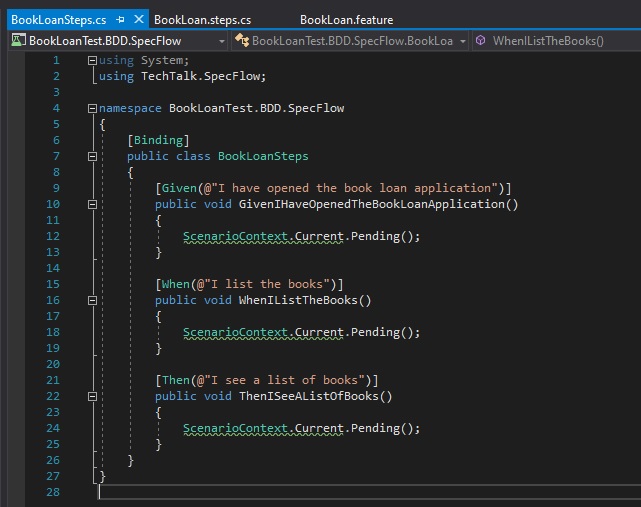Collapse the GivenIHaveOpenedTheBookLoanApplication method
Image resolution: width=641 pixels, height=507 pixels.
(x=92, y=204)
